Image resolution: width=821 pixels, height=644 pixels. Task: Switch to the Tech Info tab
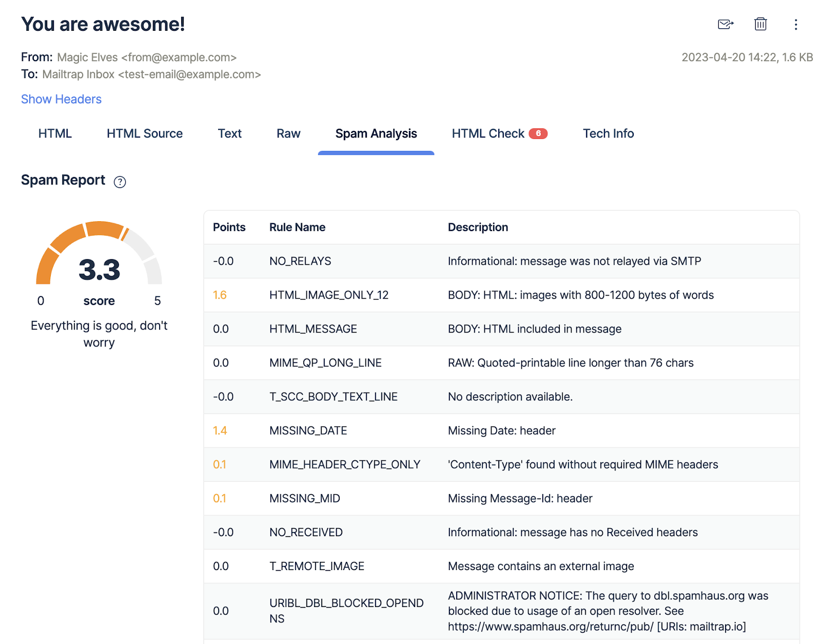point(608,133)
